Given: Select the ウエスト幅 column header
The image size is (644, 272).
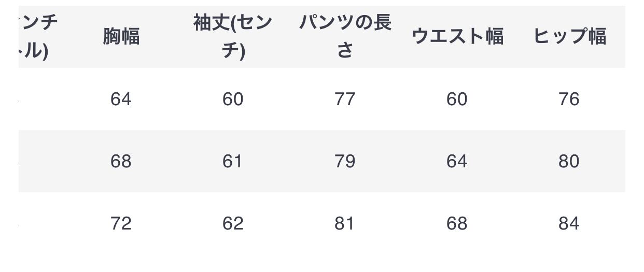Looking at the screenshot, I should [457, 37].
